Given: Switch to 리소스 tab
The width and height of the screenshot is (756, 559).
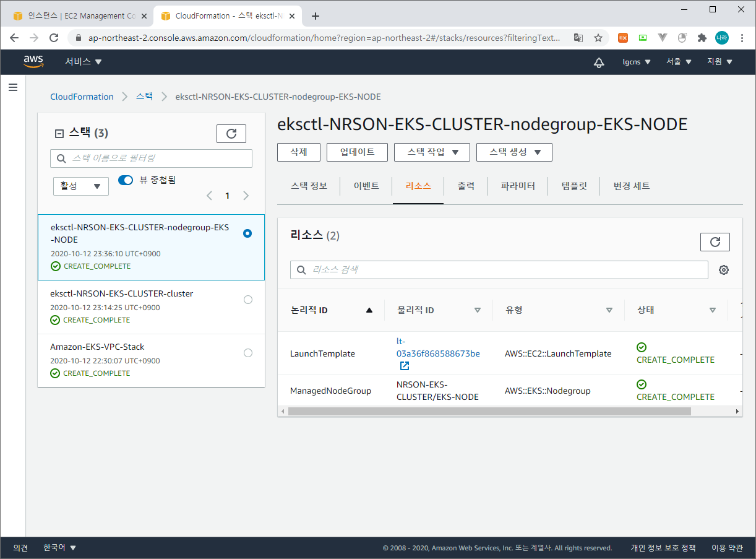Looking at the screenshot, I should (x=418, y=186).
